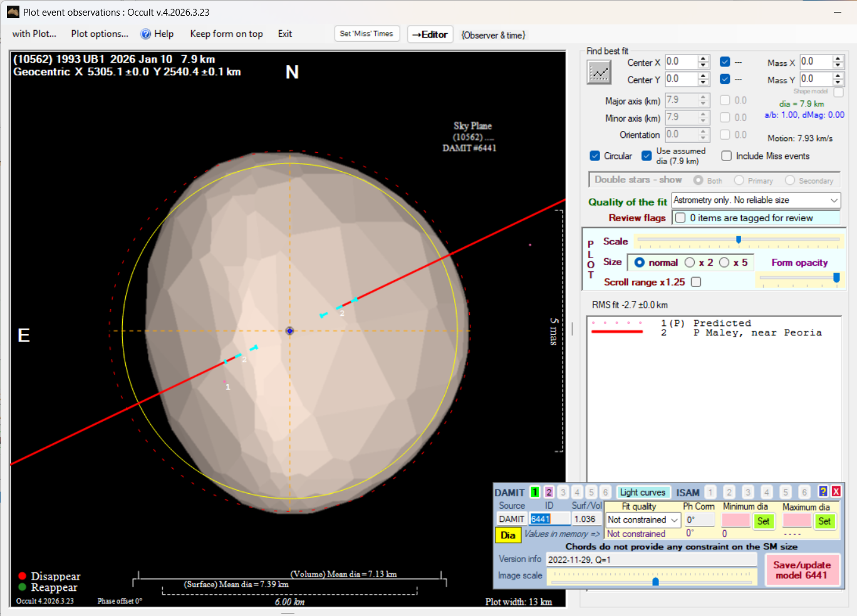
Task: Click the Editor arrow button
Action: (430, 34)
